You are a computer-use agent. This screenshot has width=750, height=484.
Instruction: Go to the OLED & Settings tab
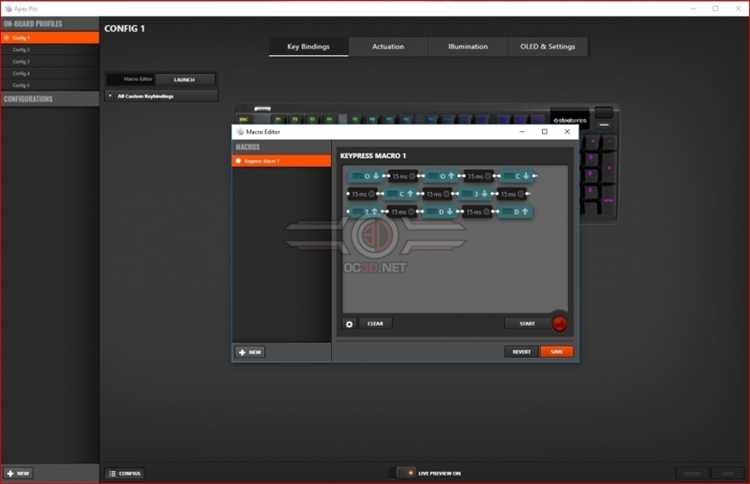click(548, 46)
